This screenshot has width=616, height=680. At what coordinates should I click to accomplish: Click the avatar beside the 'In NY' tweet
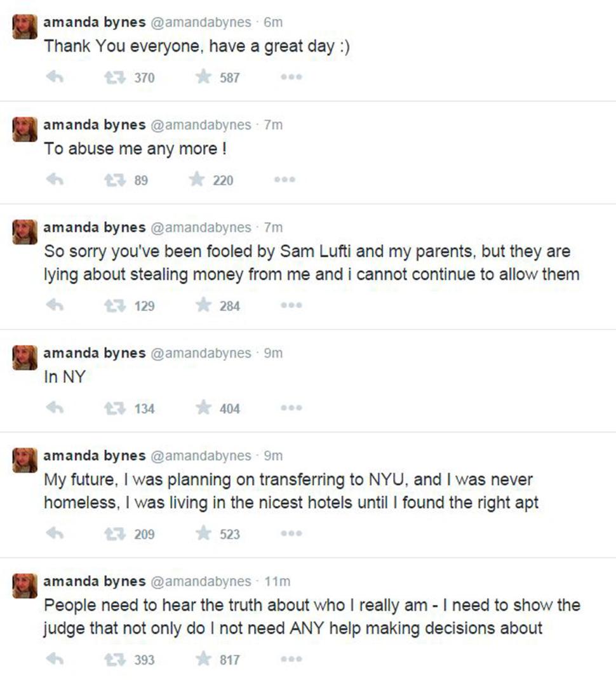(25, 357)
